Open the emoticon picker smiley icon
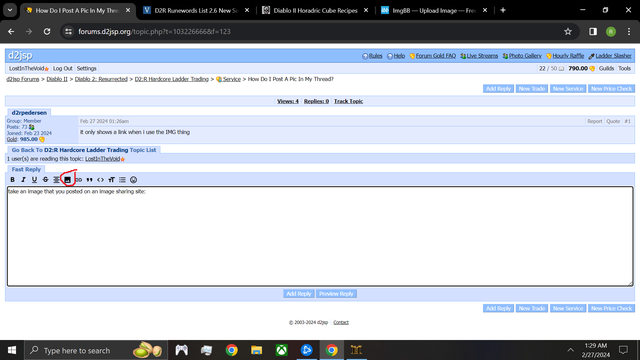The width and height of the screenshot is (640, 360). click(133, 180)
